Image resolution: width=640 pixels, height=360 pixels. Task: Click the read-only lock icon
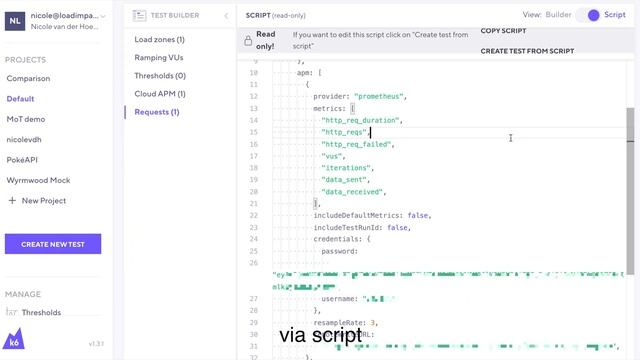coord(248,40)
